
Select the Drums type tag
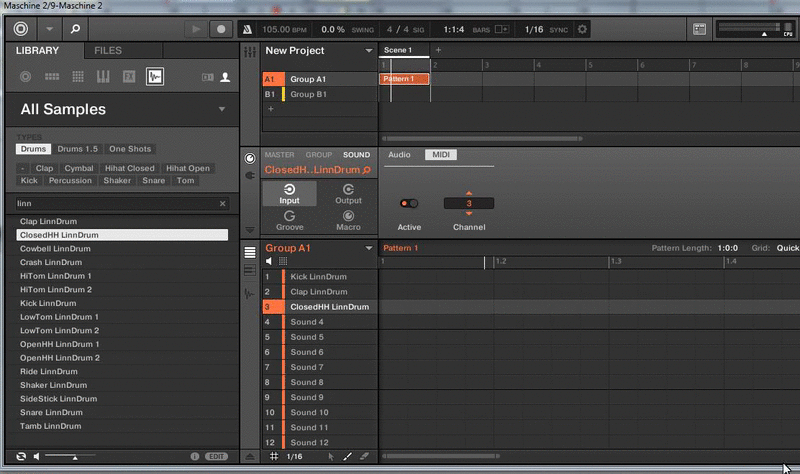click(34, 149)
